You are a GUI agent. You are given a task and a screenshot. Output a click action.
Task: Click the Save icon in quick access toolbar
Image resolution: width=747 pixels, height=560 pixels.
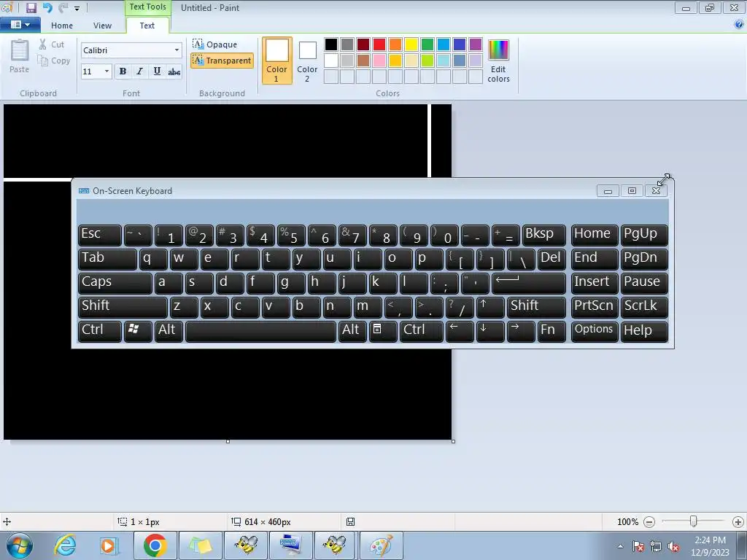click(x=31, y=7)
